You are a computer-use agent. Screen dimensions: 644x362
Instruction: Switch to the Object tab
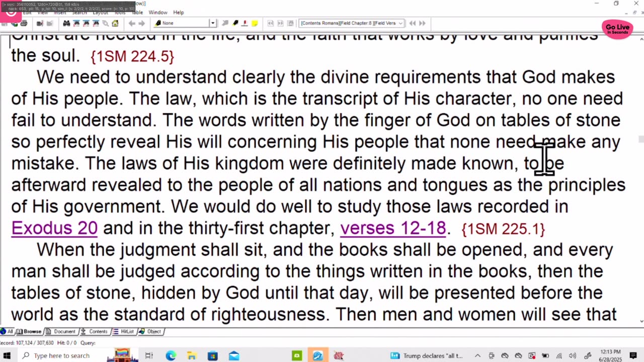click(150, 331)
